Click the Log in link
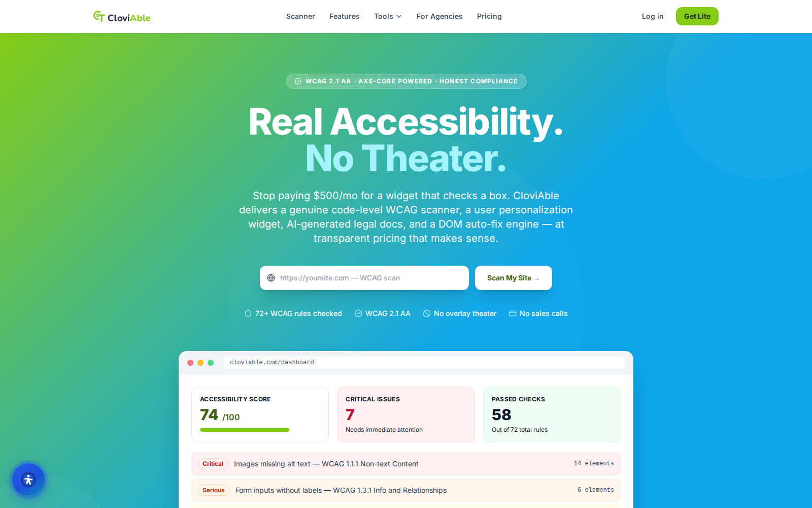 click(653, 16)
